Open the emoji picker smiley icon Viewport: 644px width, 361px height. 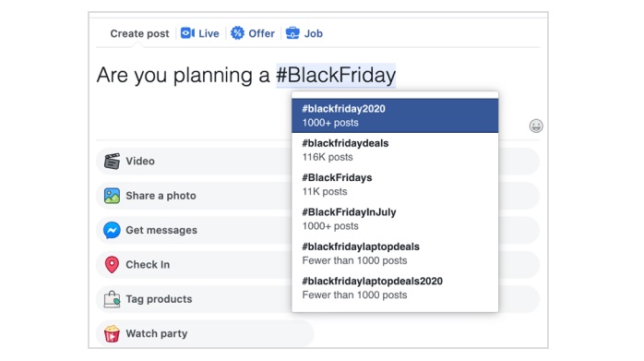coord(536,126)
